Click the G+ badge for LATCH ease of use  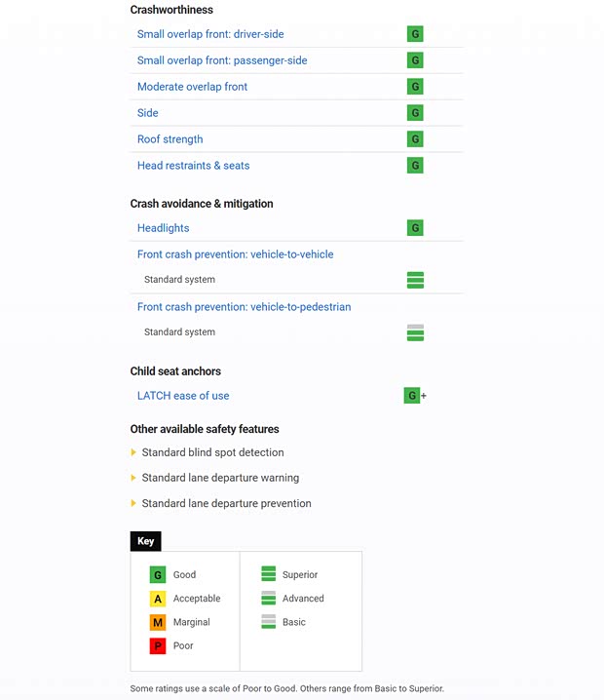click(x=414, y=396)
